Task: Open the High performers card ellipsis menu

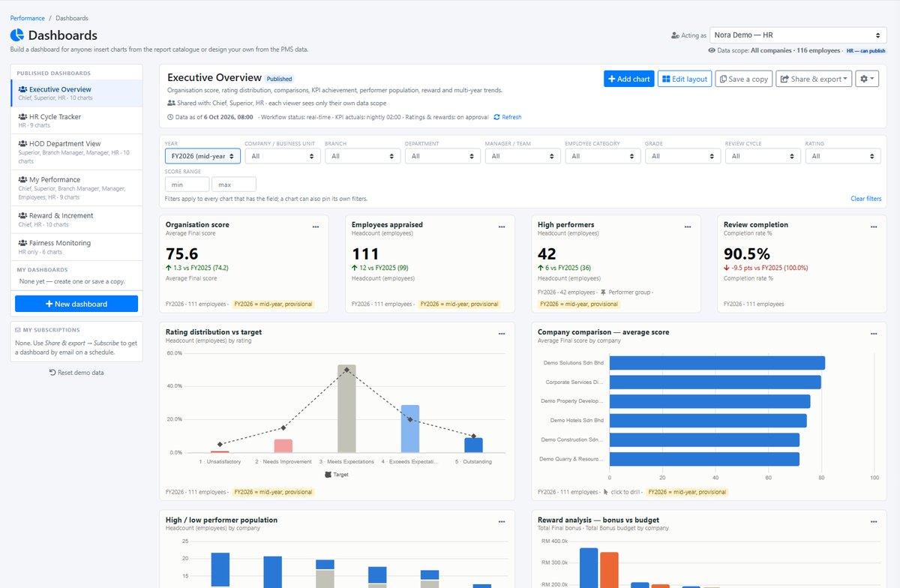Action: click(687, 226)
